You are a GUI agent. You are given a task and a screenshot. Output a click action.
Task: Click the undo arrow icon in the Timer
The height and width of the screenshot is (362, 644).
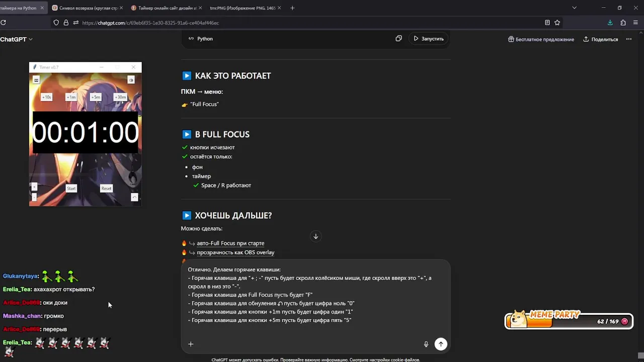(134, 197)
